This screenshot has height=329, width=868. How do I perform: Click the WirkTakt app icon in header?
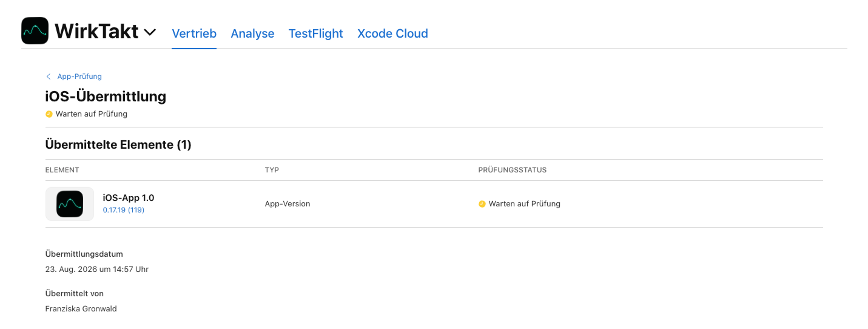[35, 30]
